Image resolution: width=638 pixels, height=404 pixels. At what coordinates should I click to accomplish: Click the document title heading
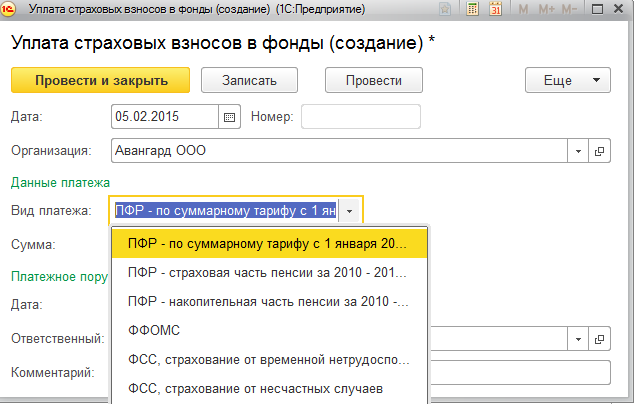[223, 43]
